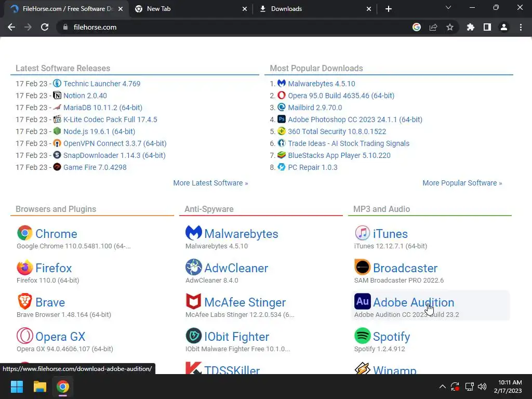Open Trade Ideas - AI Stock Trading Signals
The width and height of the screenshot is (532, 399).
349,143
